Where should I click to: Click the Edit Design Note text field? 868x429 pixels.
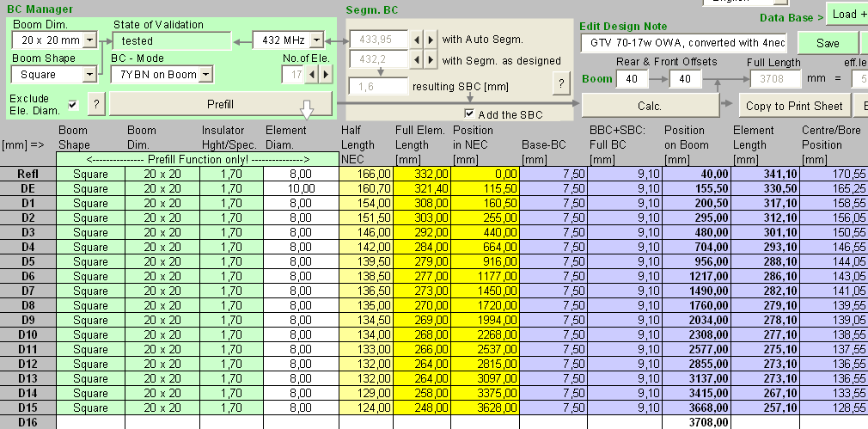click(x=683, y=42)
